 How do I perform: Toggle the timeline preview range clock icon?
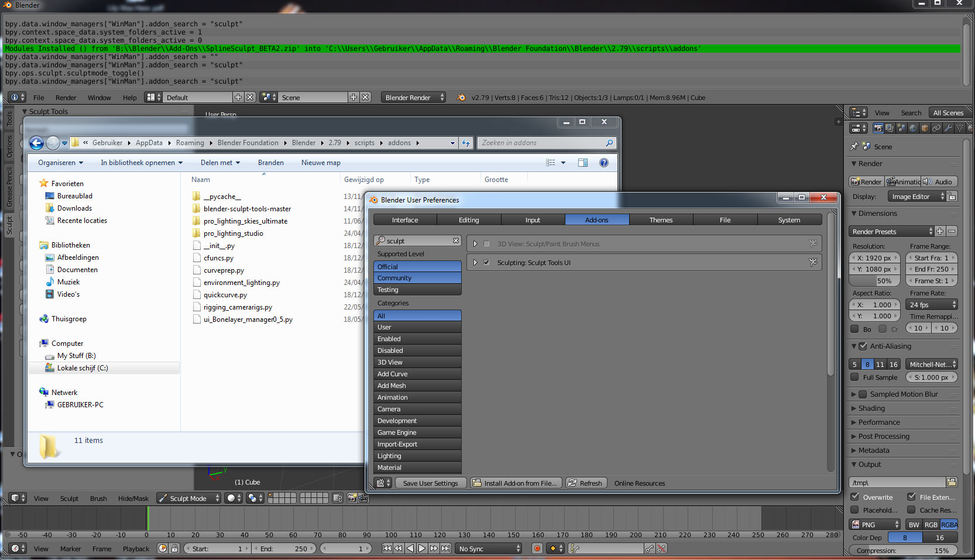point(163,548)
